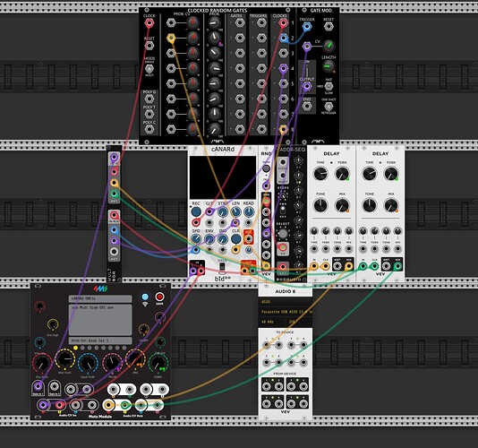Open the ASIO driver dropdown on Audio 8
The image size is (478, 448).
pos(286,302)
